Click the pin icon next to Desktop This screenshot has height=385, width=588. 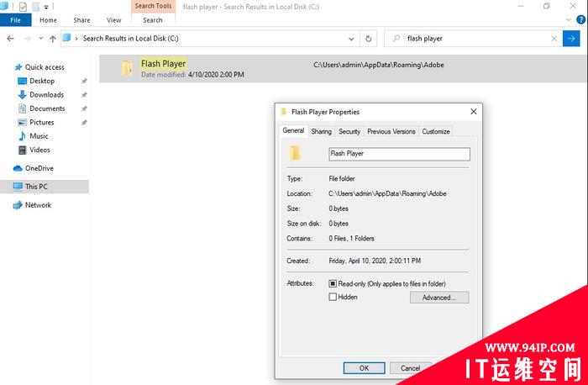click(84, 81)
